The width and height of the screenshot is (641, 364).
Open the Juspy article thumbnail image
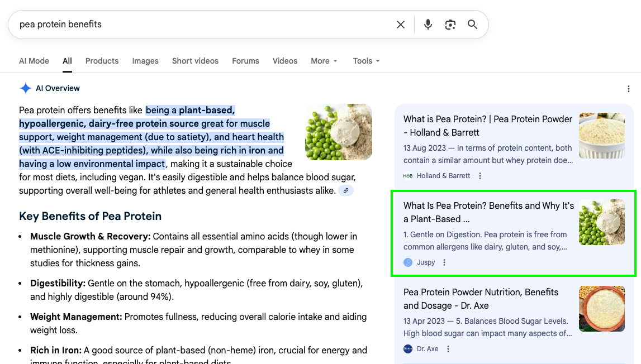click(x=602, y=222)
